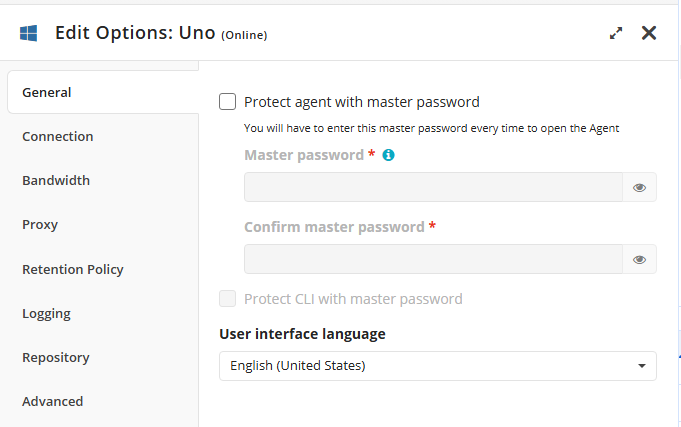The image size is (681, 427).
Task: Toggle Protect CLI with master password
Action: (228, 298)
